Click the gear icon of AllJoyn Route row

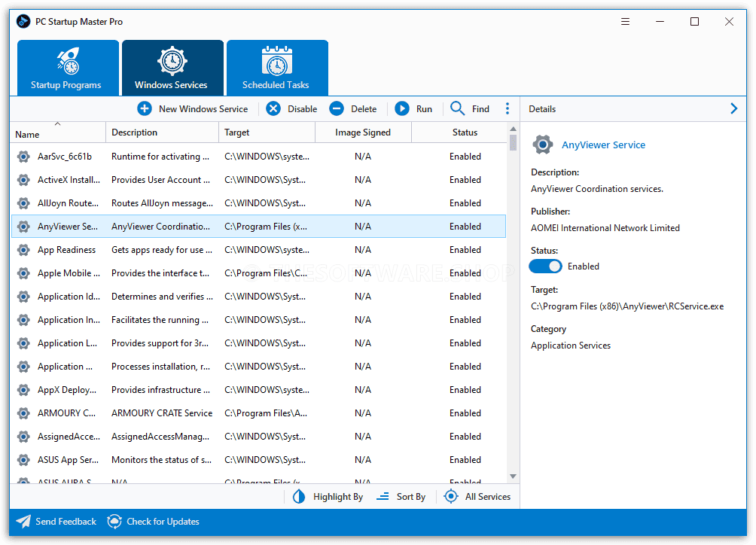point(23,203)
